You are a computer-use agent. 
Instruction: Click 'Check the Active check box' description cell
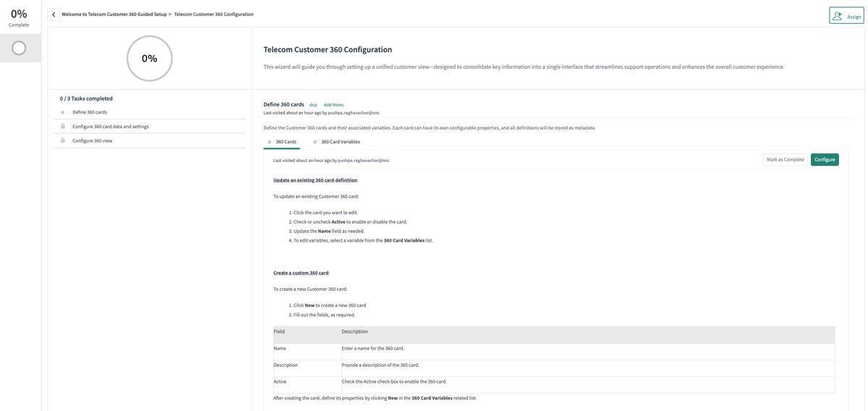click(x=588, y=385)
